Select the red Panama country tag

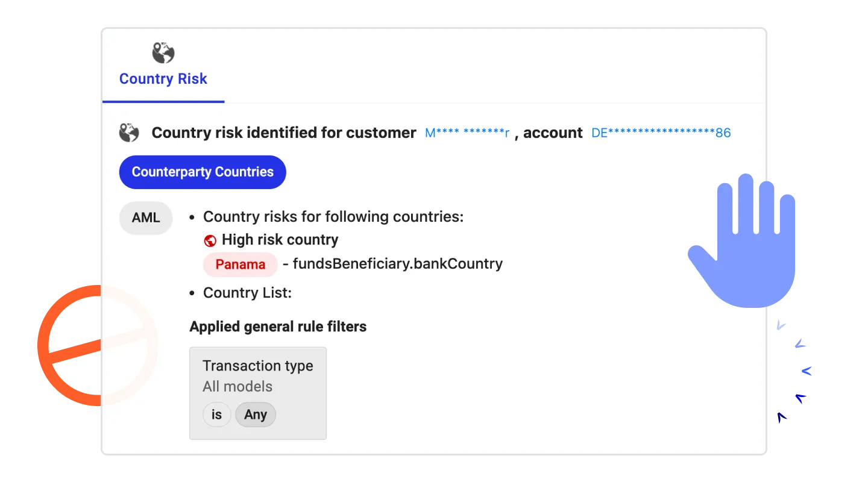[240, 264]
